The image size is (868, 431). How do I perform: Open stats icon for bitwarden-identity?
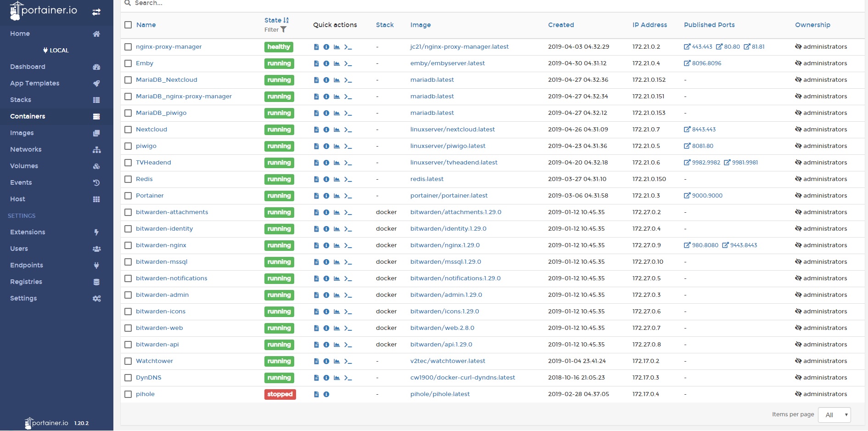[336, 229]
